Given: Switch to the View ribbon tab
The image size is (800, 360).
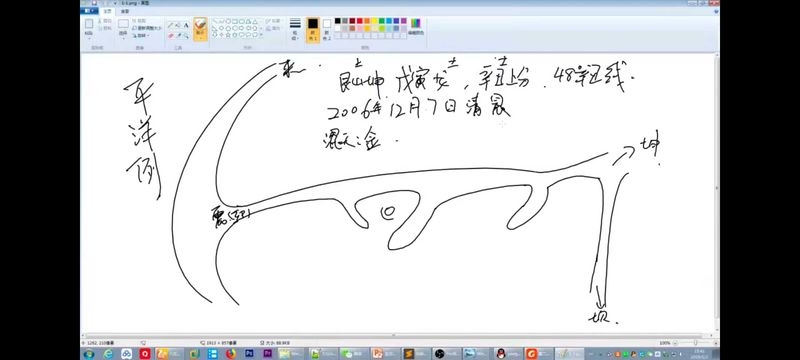Looking at the screenshot, I should pyautogui.click(x=124, y=11).
